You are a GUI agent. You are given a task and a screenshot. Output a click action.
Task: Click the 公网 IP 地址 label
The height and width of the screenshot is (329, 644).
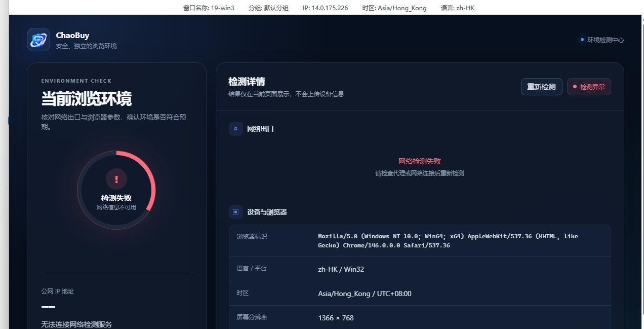click(58, 291)
